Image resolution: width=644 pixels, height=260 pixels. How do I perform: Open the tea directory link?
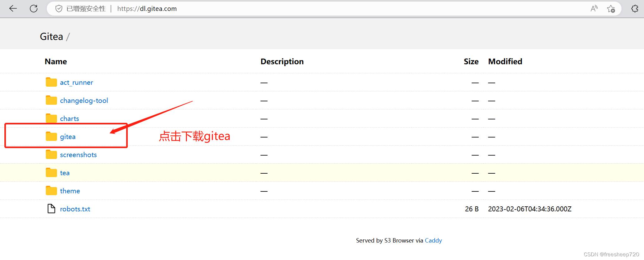[65, 173]
